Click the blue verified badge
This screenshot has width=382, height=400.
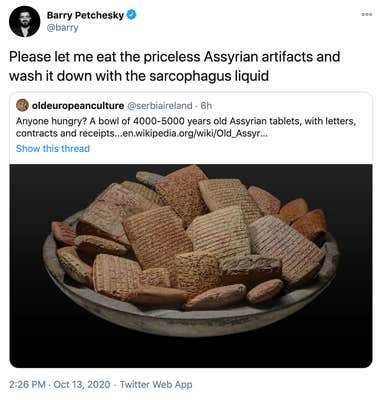pyautogui.click(x=132, y=15)
